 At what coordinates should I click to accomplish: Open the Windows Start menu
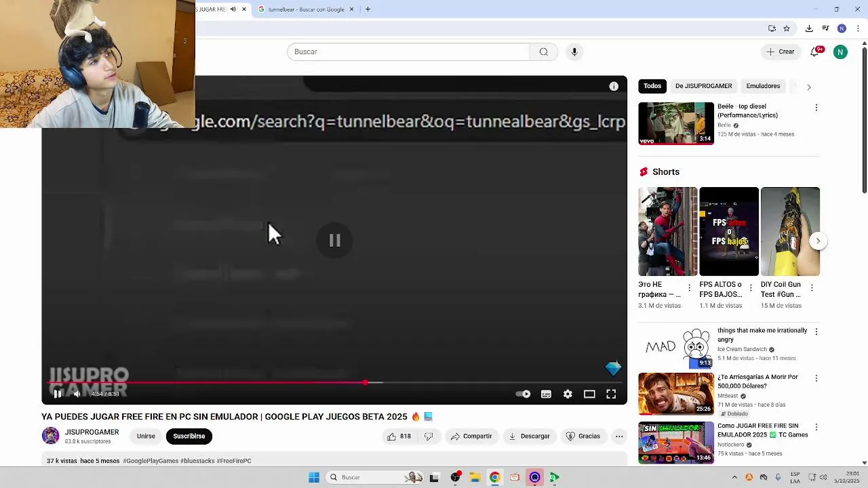[x=314, y=477]
